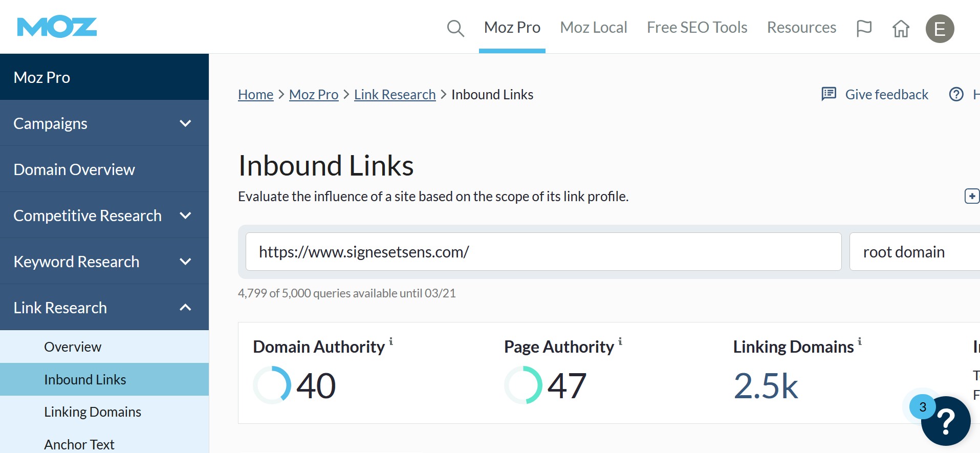Click the Linking Domains 2.5k value
Image resolution: width=980 pixels, height=453 pixels.
pos(766,385)
